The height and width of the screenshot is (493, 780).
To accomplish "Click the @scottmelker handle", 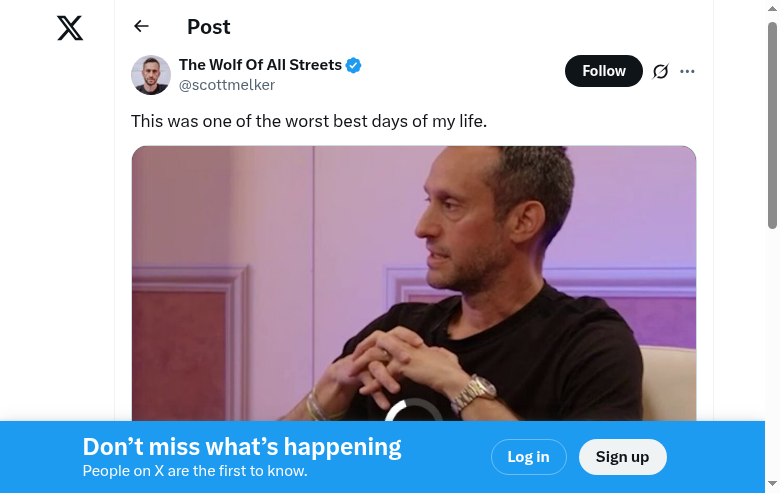I will point(227,85).
